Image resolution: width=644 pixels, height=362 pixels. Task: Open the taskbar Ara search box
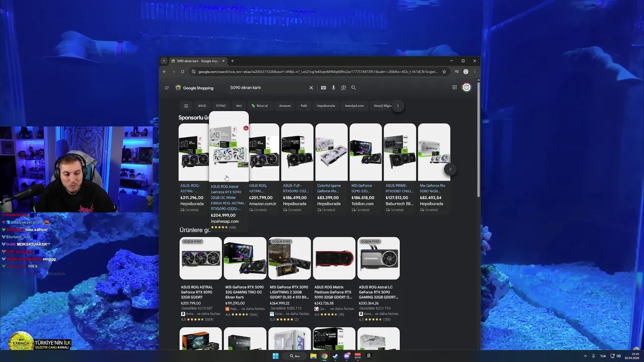point(295,356)
